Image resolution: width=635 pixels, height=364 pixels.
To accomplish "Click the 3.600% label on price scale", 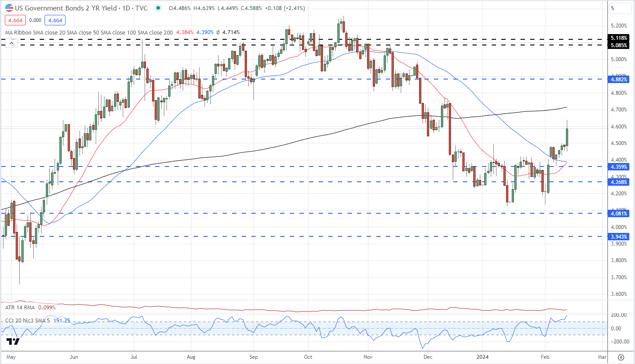I will (x=620, y=294).
